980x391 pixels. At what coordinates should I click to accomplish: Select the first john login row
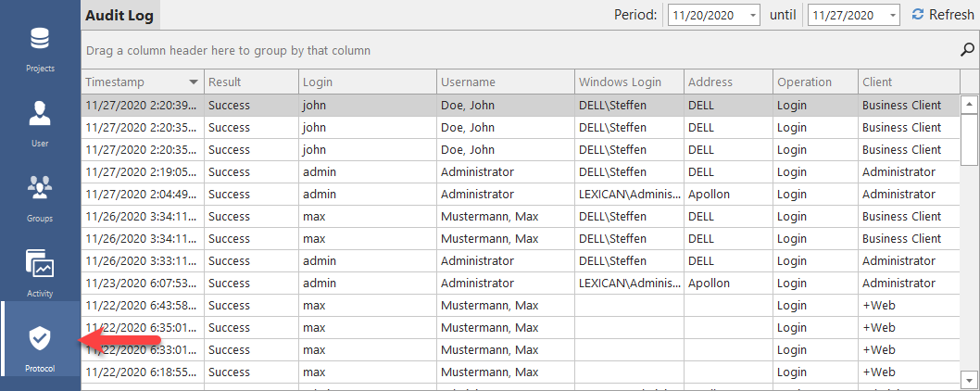519,105
